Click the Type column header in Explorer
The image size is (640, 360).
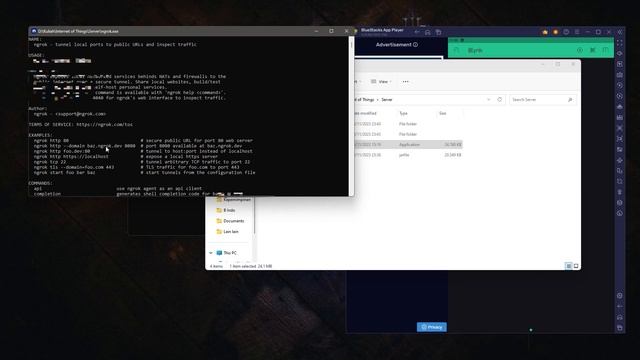click(403, 113)
